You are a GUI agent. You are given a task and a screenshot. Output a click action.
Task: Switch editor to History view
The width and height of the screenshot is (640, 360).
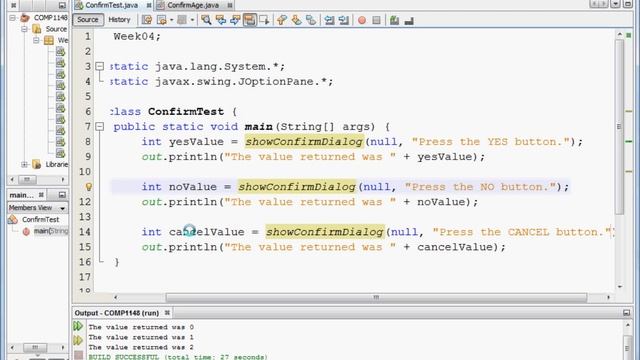click(x=119, y=20)
